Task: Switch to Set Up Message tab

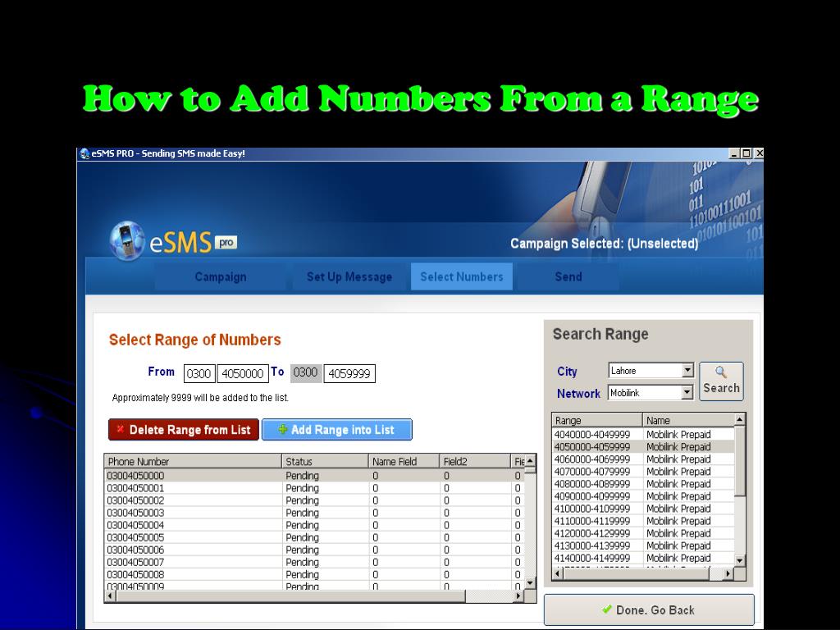Action: point(349,276)
